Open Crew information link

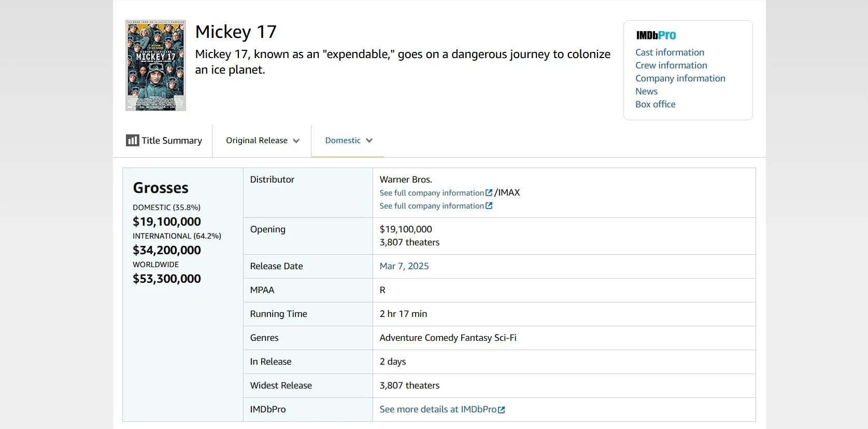[671, 65]
